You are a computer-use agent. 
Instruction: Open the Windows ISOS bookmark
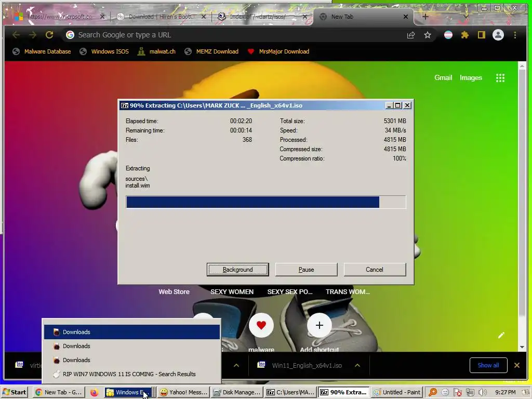point(104,51)
